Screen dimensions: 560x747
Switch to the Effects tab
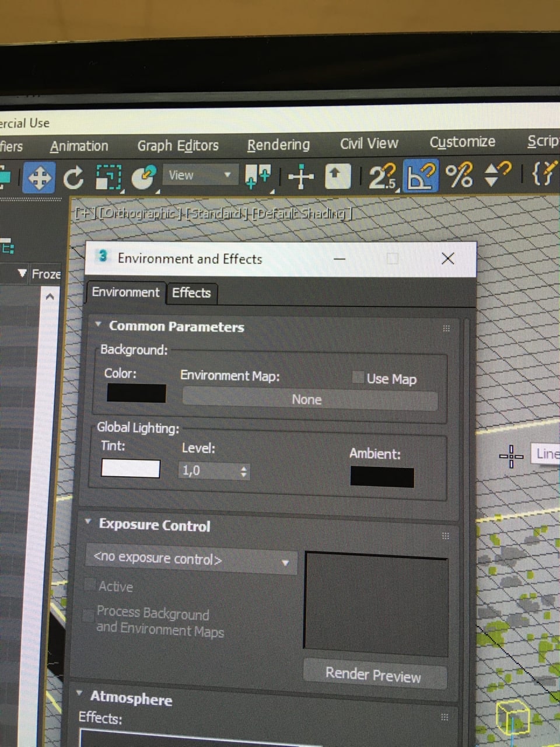pyautogui.click(x=191, y=292)
